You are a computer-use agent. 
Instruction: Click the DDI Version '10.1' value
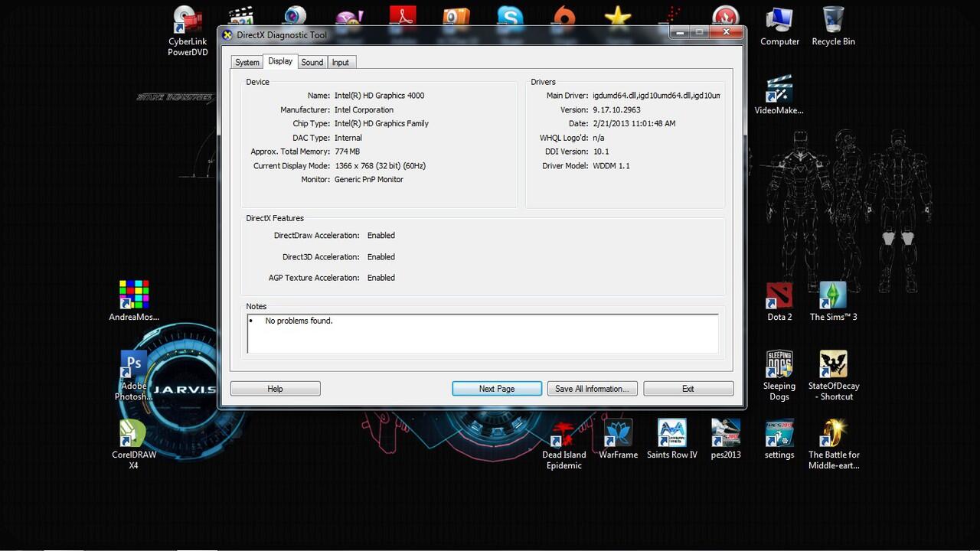point(601,152)
